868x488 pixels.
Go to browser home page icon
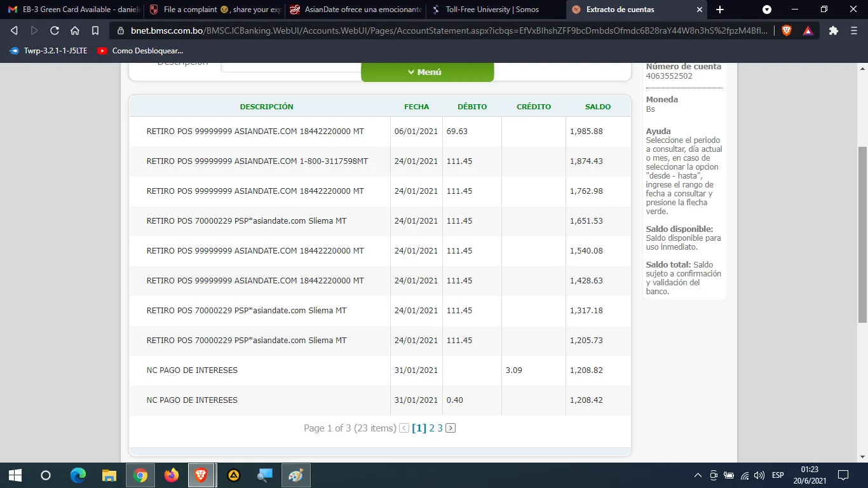point(75,30)
